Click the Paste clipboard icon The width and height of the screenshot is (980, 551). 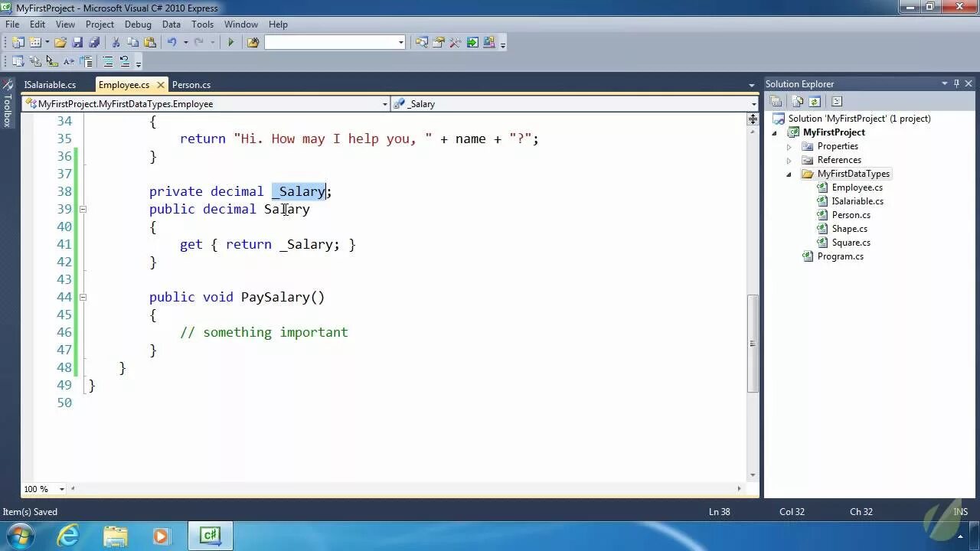point(150,43)
